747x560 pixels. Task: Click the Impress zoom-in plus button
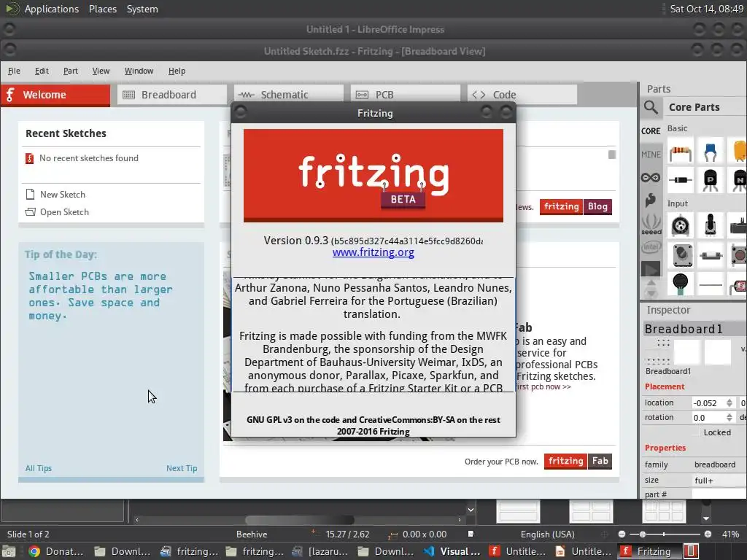point(708,534)
